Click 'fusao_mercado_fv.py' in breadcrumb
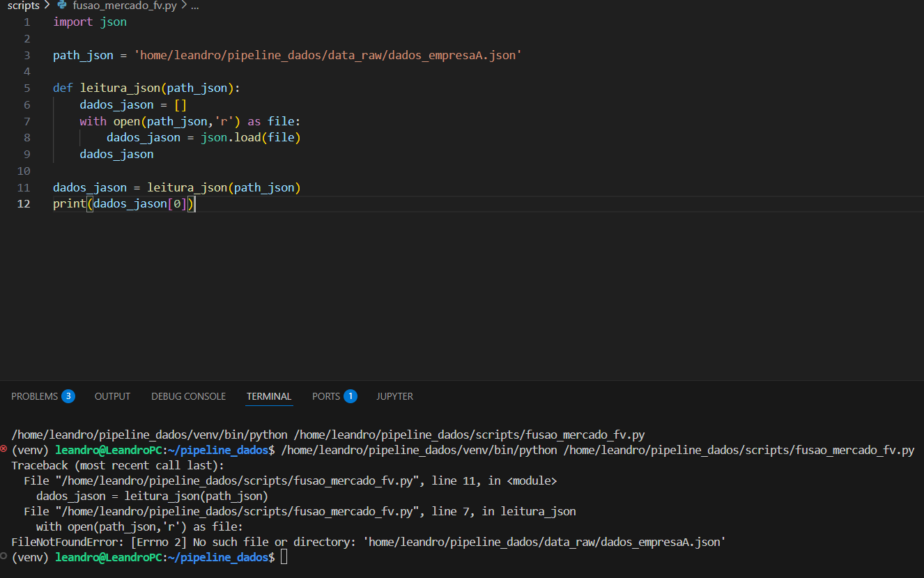 click(x=124, y=6)
